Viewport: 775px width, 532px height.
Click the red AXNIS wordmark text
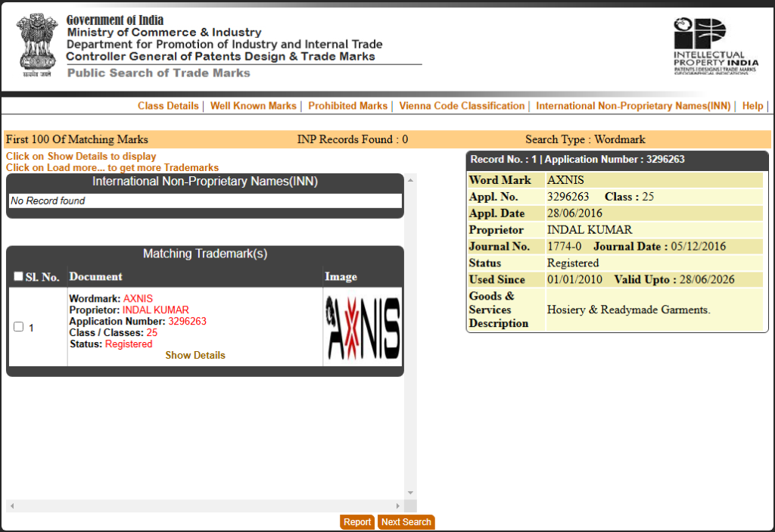138,299
